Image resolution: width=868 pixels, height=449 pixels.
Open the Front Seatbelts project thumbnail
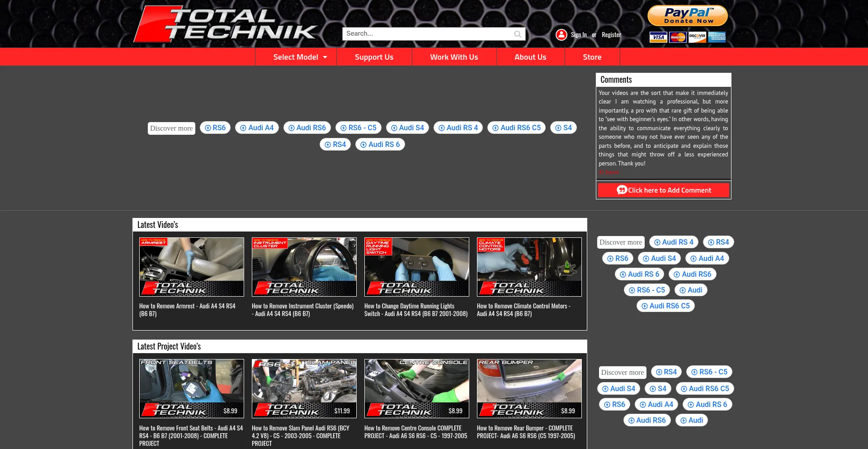tap(192, 389)
